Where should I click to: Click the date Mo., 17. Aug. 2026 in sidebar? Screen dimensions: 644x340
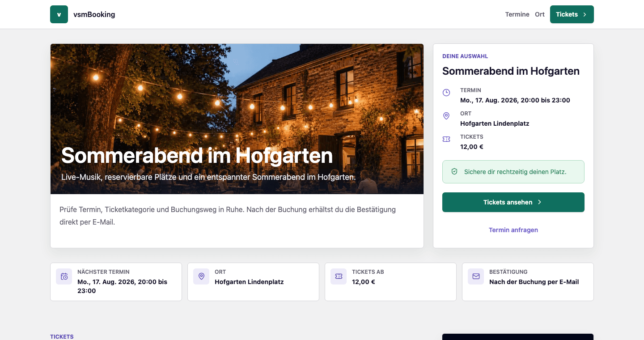(x=515, y=100)
